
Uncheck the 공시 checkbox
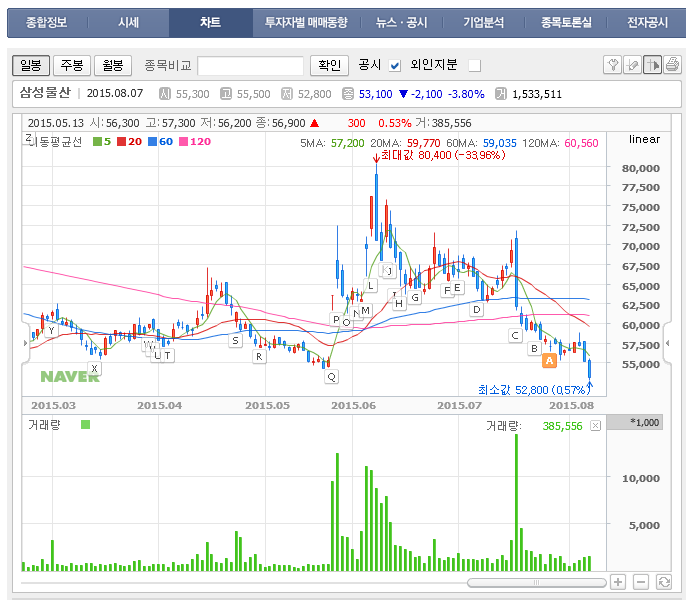[x=395, y=66]
